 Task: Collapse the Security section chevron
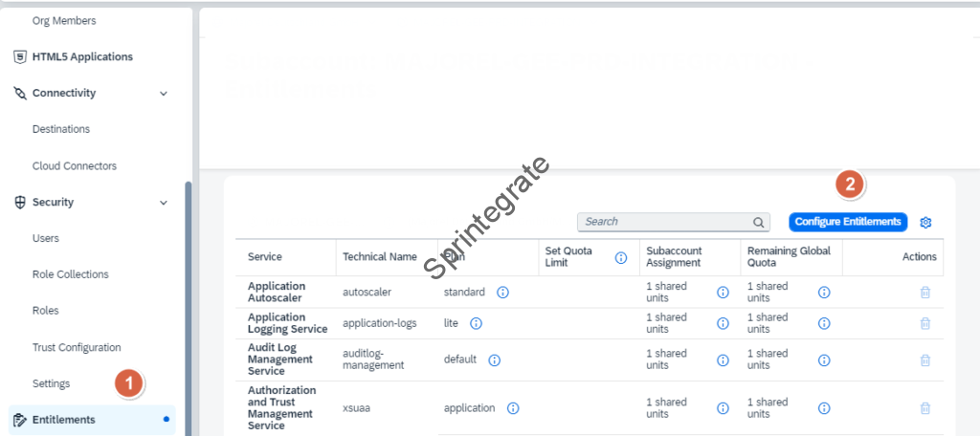163,203
